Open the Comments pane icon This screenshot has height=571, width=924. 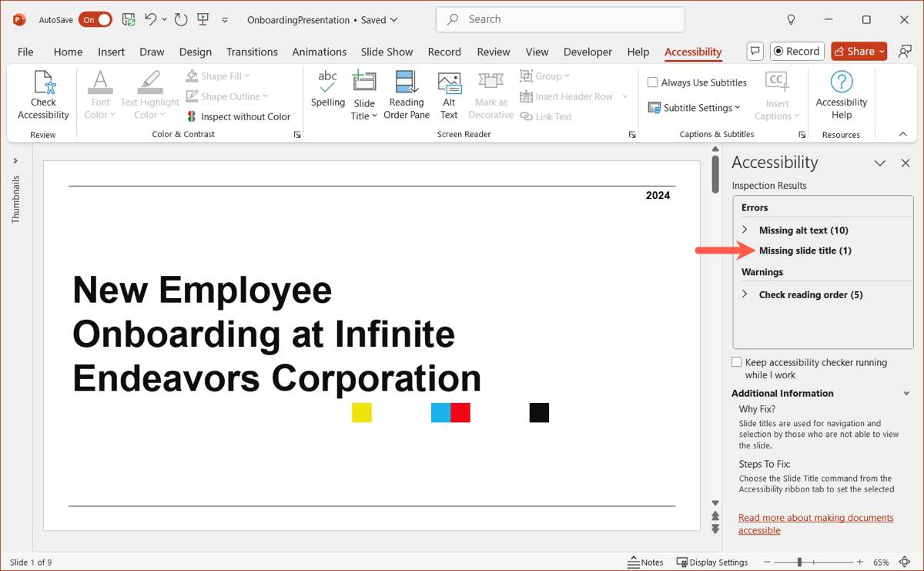coord(755,51)
